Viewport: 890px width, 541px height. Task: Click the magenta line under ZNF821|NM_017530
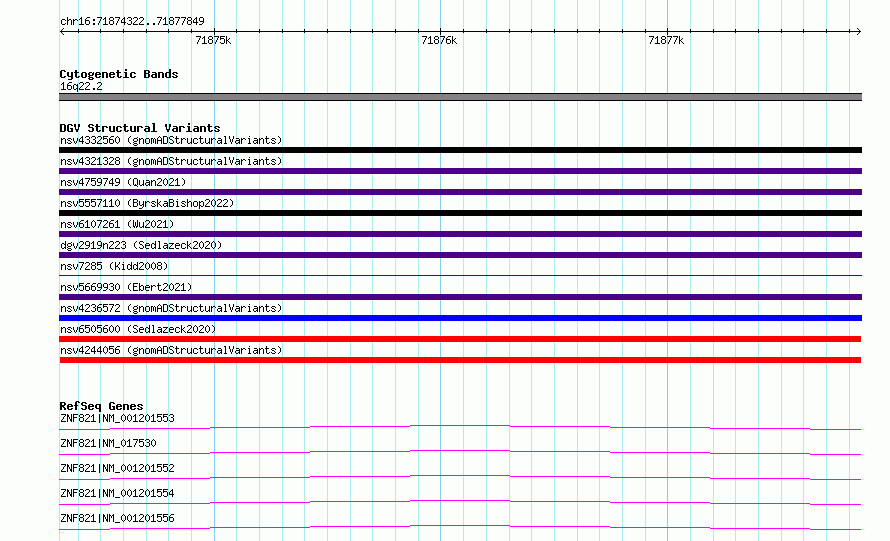pyautogui.click(x=460, y=452)
